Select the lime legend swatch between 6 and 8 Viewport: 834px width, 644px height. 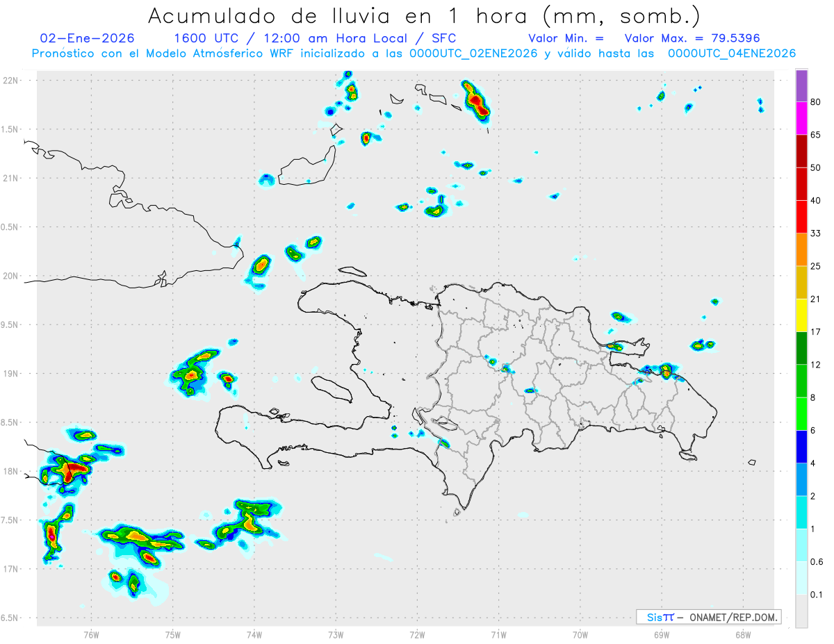point(801,413)
